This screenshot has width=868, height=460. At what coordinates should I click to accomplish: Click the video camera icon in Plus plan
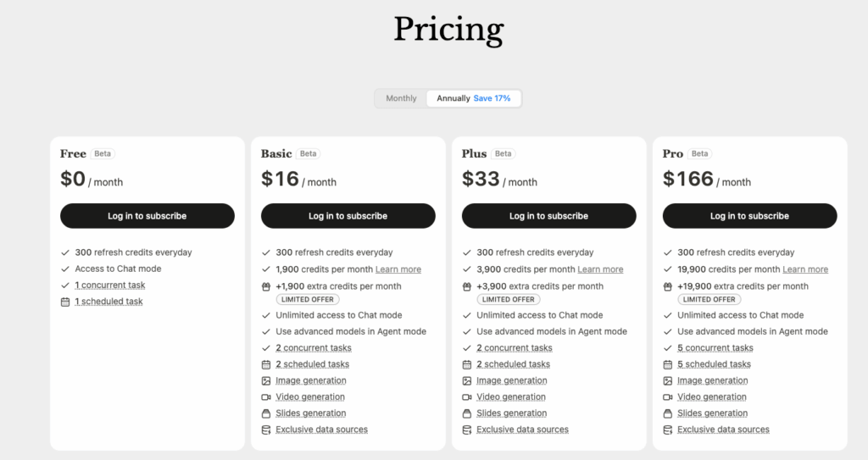[467, 397]
